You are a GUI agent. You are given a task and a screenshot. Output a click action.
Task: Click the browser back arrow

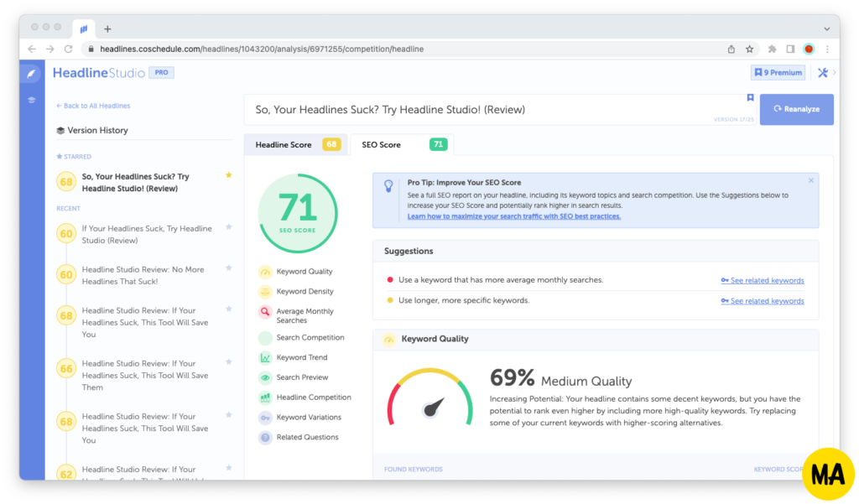[x=32, y=49]
